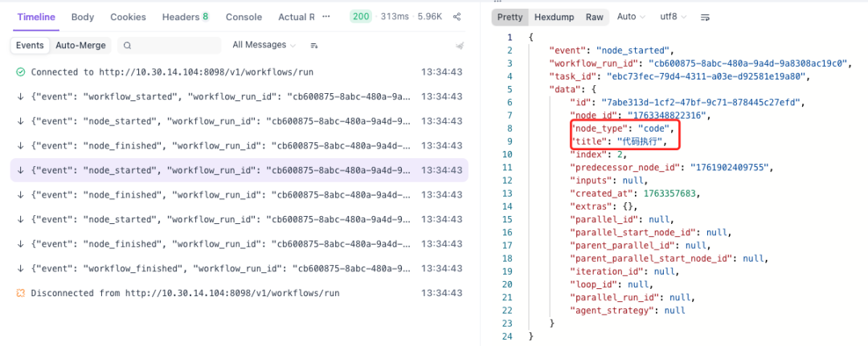868x346 pixels.
Task: Click the "event": "node_started" JSON line
Action: click(611, 51)
